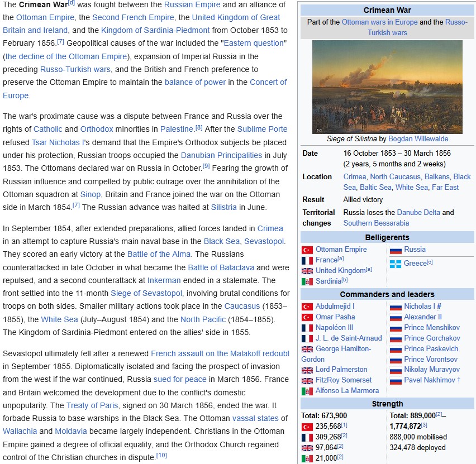Click the Turkish flag beside strength 235,568
476x464 pixels.
click(x=307, y=427)
